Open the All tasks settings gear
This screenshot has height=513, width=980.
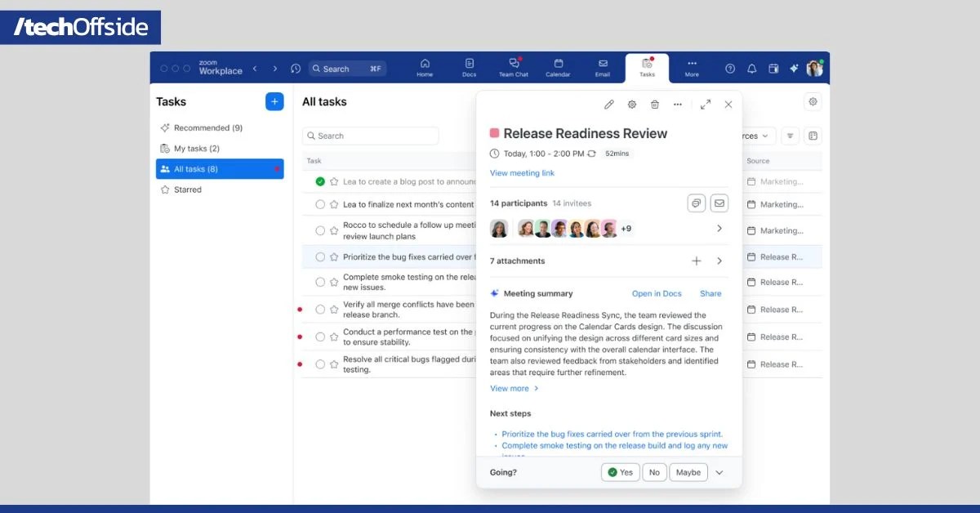pyautogui.click(x=812, y=102)
